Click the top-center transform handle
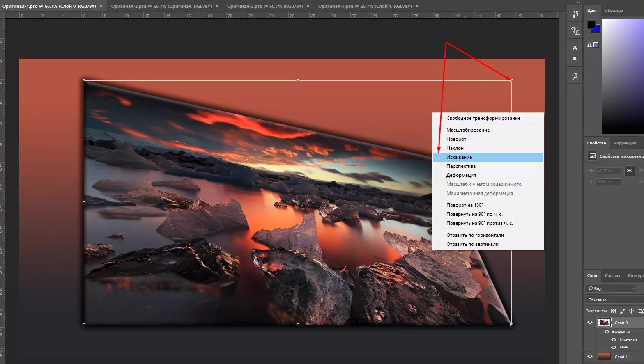This screenshot has width=644, height=364. [298, 81]
